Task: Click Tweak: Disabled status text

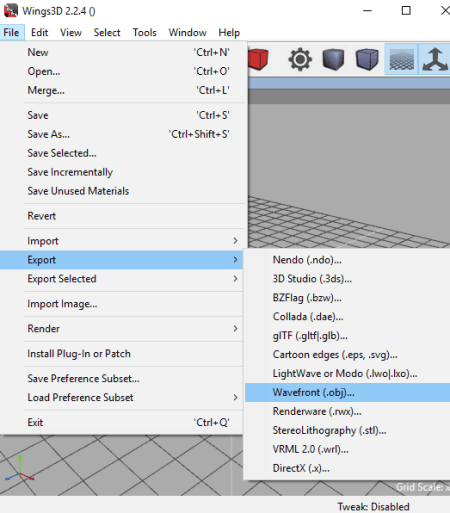Action: point(373,507)
